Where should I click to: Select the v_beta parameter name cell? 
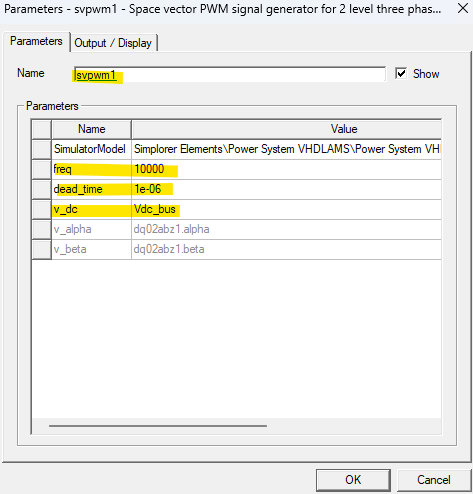click(x=92, y=249)
